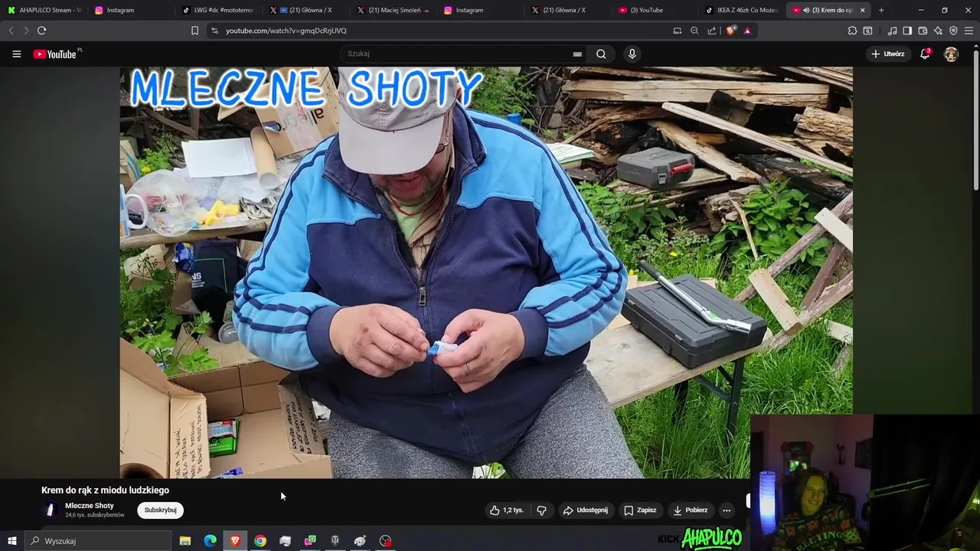Download the video with Pobierz
This screenshot has width=980, height=551.
pos(691,510)
